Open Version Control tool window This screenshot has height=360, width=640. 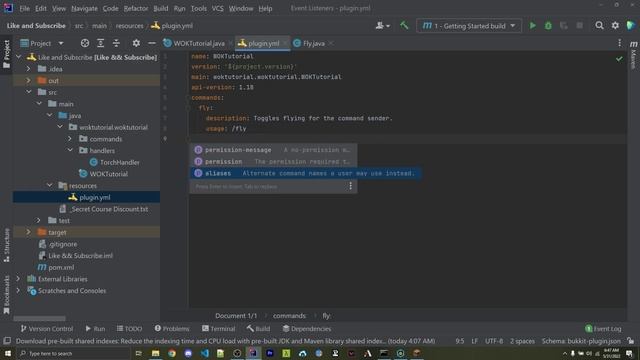(x=47, y=329)
